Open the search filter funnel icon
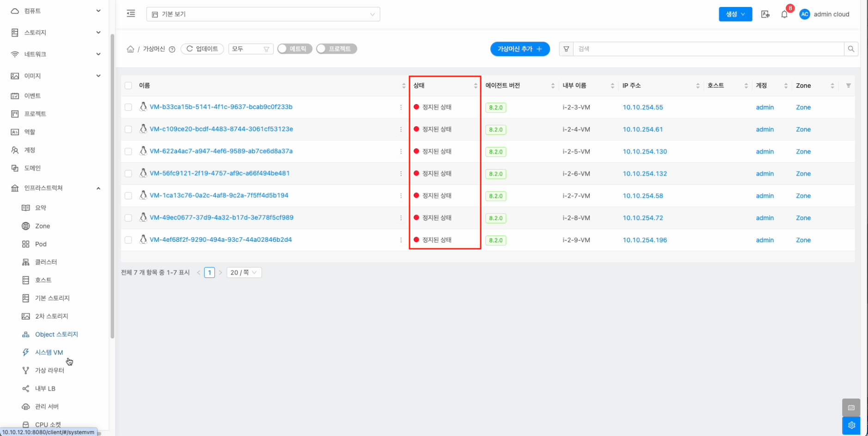Viewport: 868px width, 436px height. 566,49
